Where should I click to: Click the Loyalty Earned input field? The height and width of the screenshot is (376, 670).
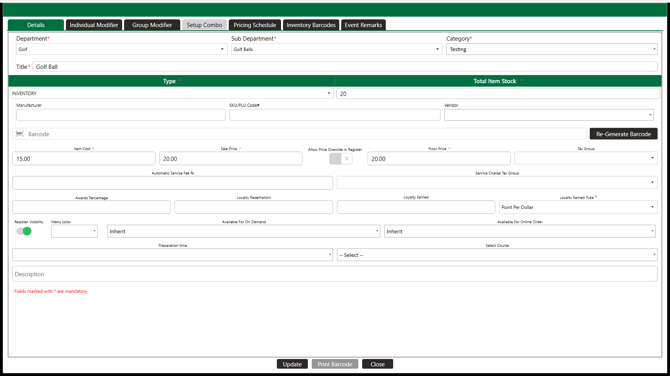point(416,207)
